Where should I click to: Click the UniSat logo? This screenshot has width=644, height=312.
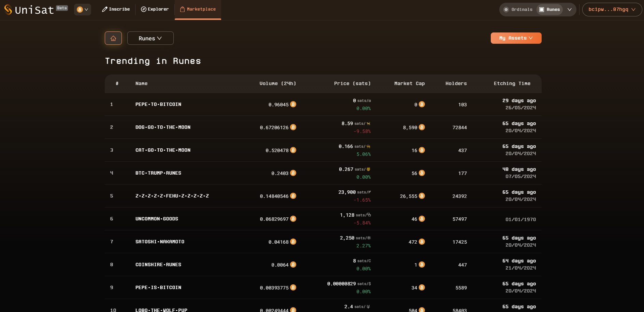click(29, 10)
